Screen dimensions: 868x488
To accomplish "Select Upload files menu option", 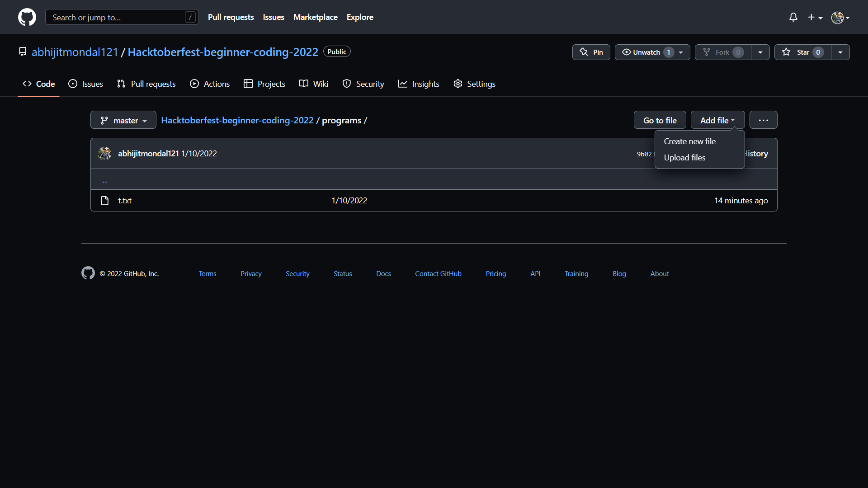I will click(684, 158).
